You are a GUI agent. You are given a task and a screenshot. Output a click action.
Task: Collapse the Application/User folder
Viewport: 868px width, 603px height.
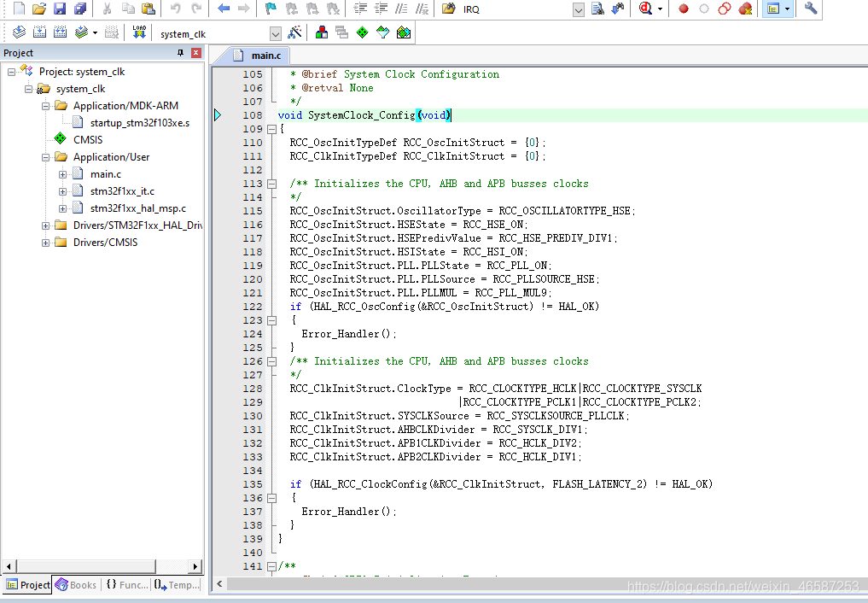[x=45, y=157]
